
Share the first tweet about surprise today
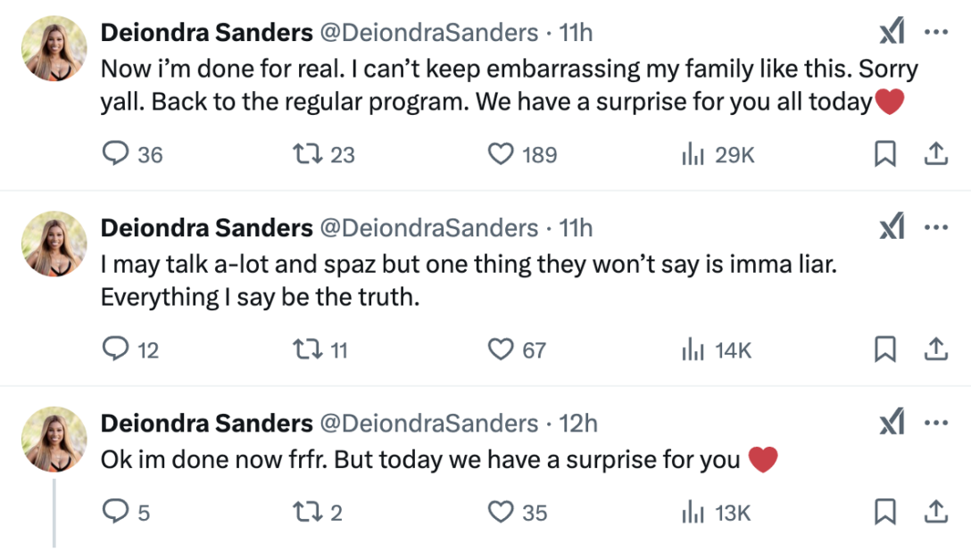[x=935, y=154]
